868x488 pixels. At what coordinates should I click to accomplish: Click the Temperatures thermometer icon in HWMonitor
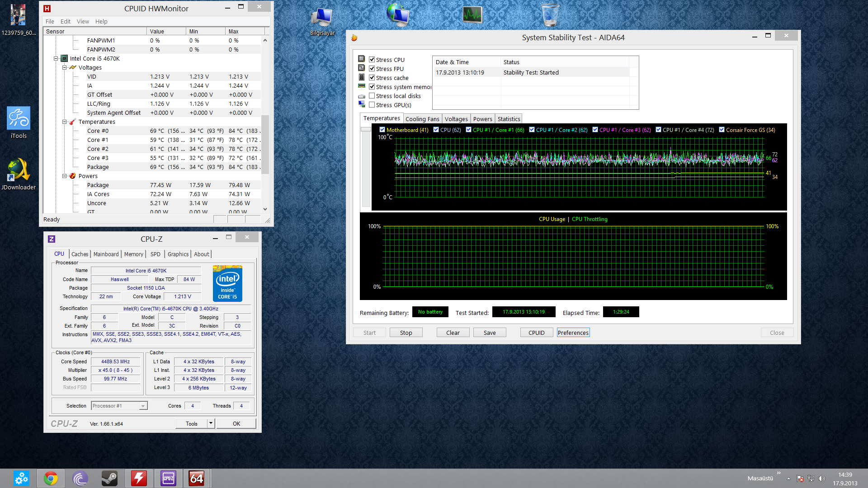pyautogui.click(x=72, y=122)
